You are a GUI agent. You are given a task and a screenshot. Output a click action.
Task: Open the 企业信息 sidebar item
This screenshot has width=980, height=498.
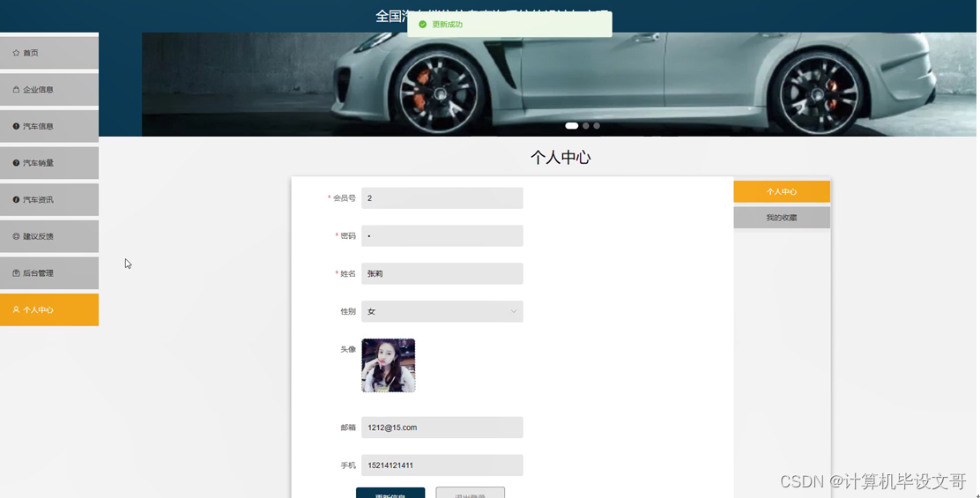tap(49, 89)
